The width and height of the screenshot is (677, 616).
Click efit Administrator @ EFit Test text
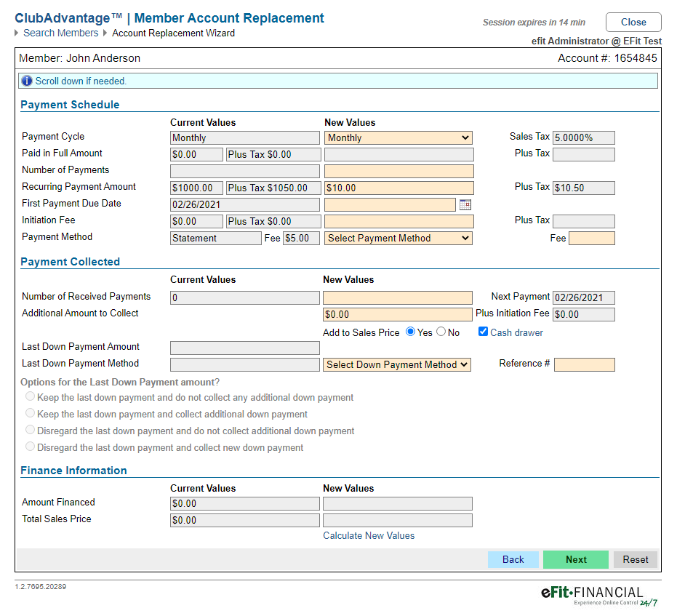(596, 41)
